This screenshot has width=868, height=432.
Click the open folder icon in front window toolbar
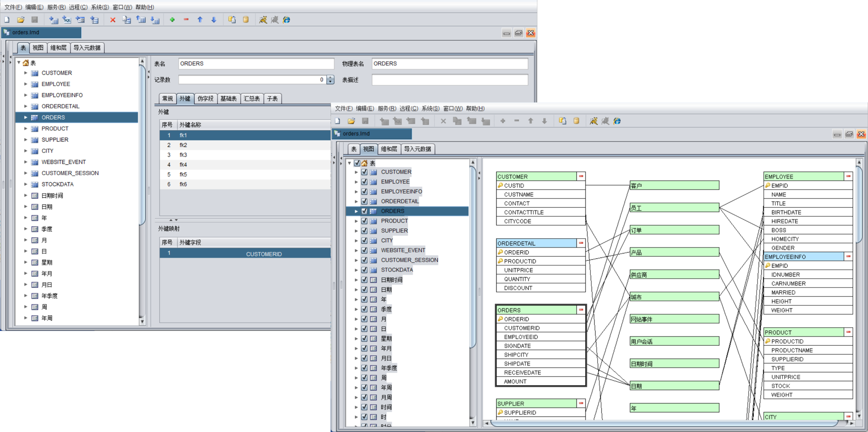[x=351, y=121]
